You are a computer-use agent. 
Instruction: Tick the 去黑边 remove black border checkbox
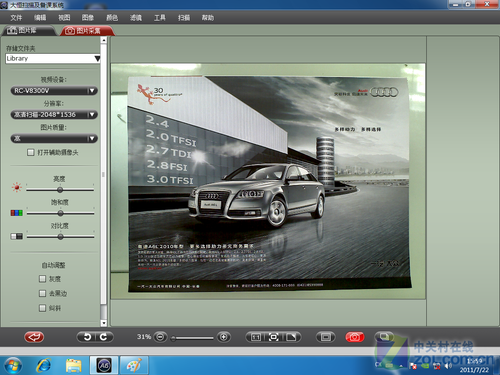pos(42,293)
